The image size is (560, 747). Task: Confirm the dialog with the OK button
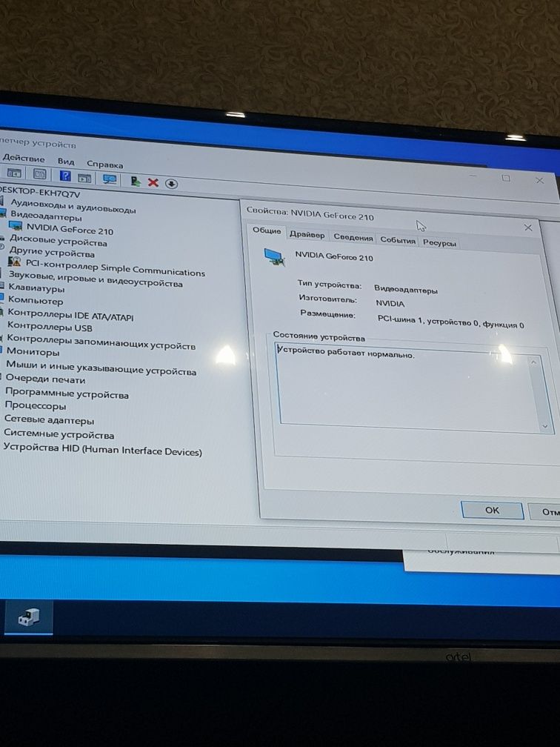[493, 510]
